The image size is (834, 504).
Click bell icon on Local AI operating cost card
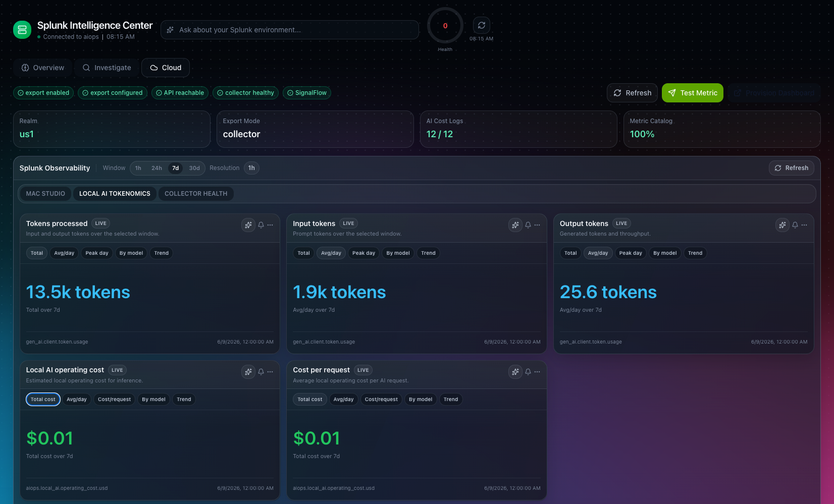click(261, 372)
